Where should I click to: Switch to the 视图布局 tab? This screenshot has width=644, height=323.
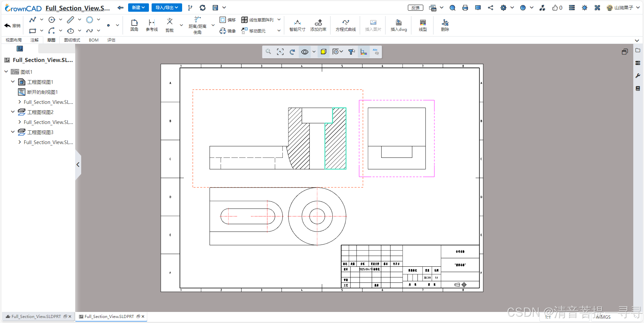coord(14,40)
